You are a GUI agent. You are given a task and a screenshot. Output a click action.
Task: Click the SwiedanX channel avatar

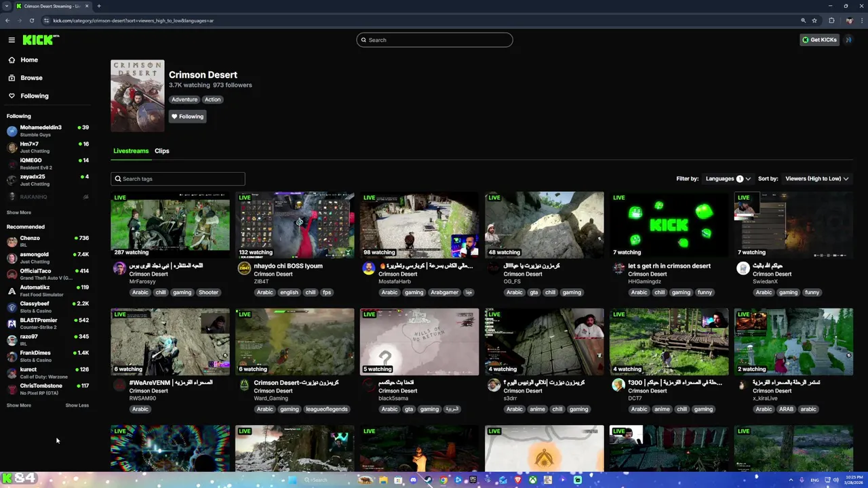point(743,268)
